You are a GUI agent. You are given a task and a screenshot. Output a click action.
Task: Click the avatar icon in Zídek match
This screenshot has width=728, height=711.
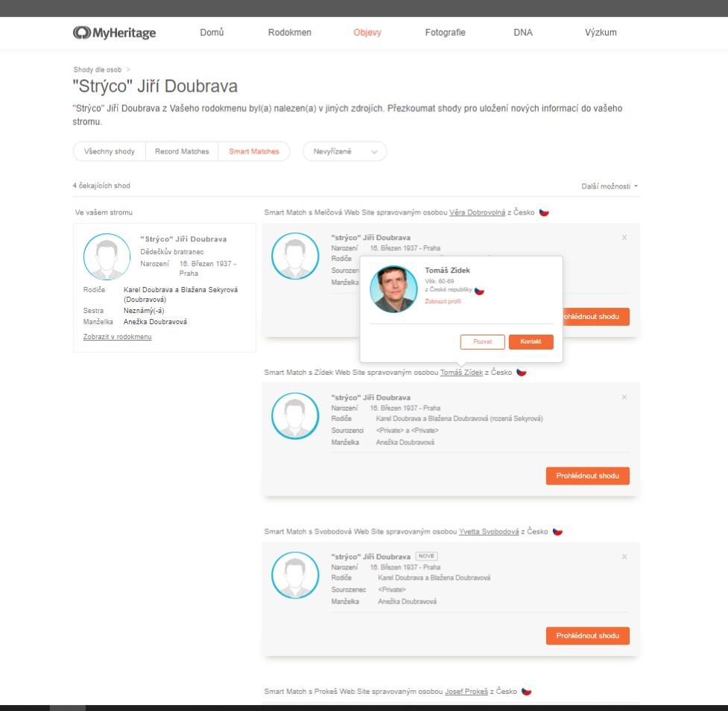[x=295, y=416]
